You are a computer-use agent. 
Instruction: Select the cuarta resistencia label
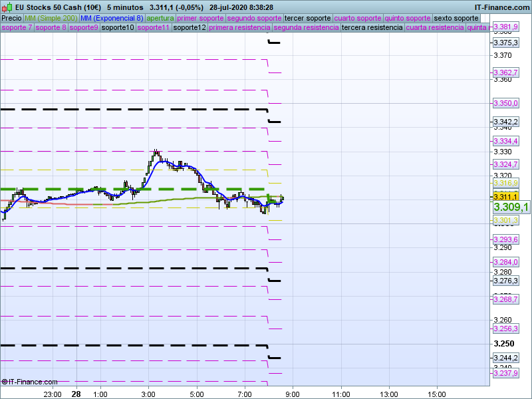click(x=435, y=28)
